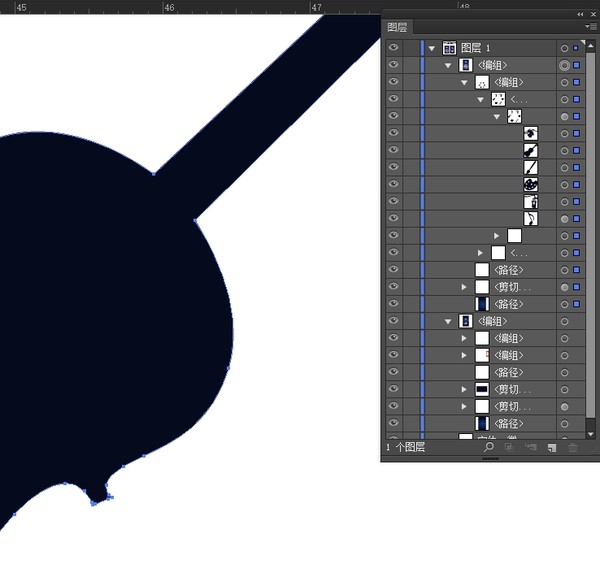Click the panel bottom resize grip handle
This screenshot has width=600, height=586.
(491, 459)
